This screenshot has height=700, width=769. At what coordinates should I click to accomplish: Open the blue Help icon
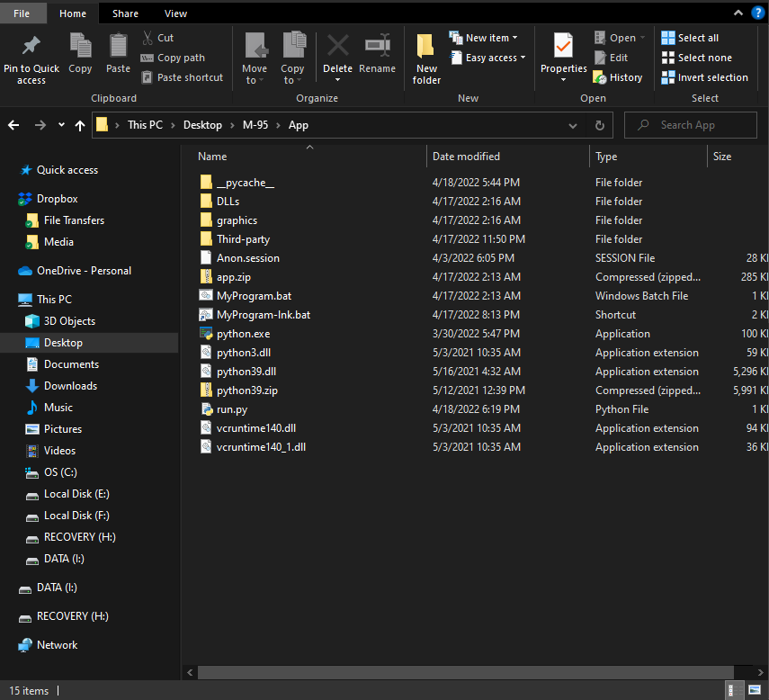[x=757, y=13]
